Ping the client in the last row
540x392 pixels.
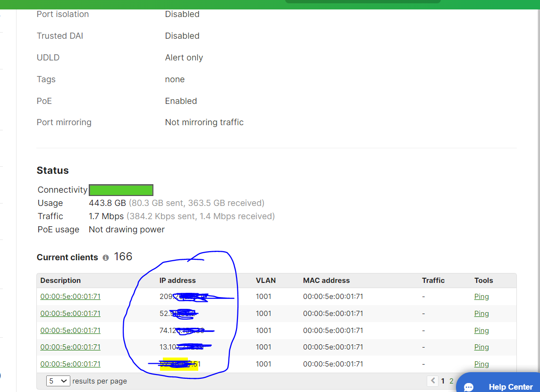(481, 364)
